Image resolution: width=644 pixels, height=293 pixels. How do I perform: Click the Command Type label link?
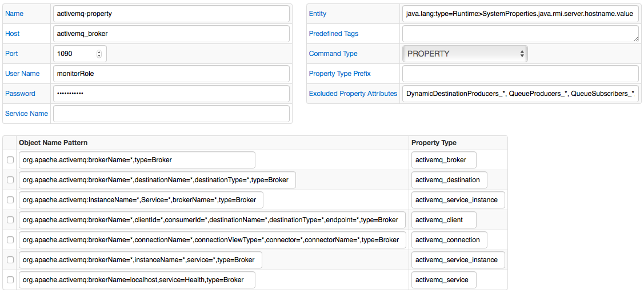pos(333,54)
